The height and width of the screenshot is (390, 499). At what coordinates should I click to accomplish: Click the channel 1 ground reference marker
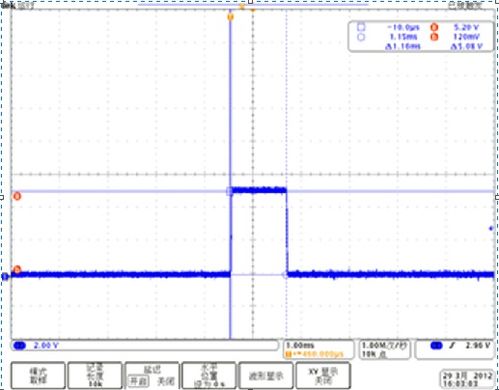5,276
